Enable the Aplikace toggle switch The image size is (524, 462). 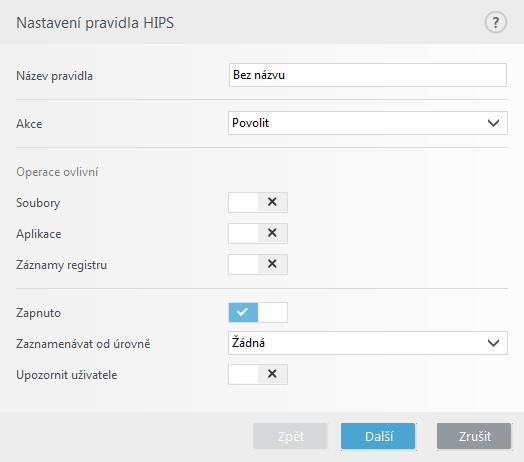258,233
